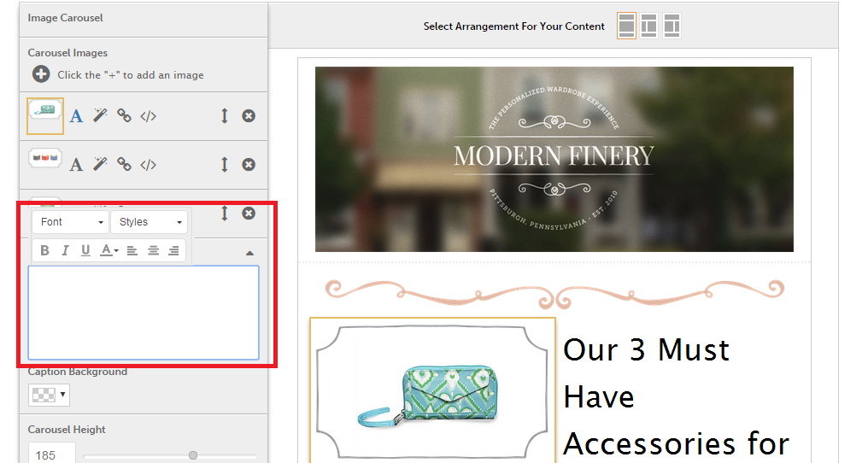Open the caption text editor for the first image
This screenshot has width=868, height=463.
pyautogui.click(x=76, y=116)
